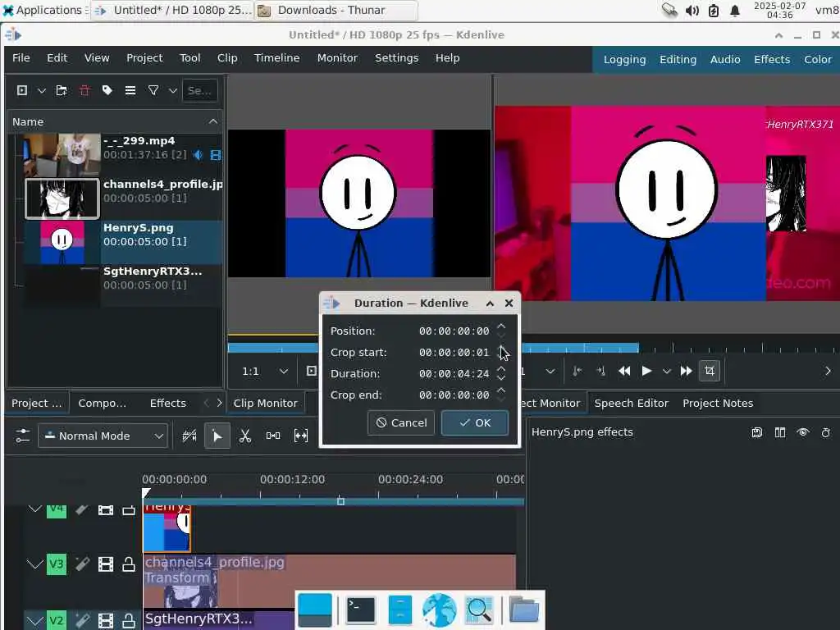Open Downloads - Thunar in the taskbar
This screenshot has height=630, width=840.
[336, 10]
